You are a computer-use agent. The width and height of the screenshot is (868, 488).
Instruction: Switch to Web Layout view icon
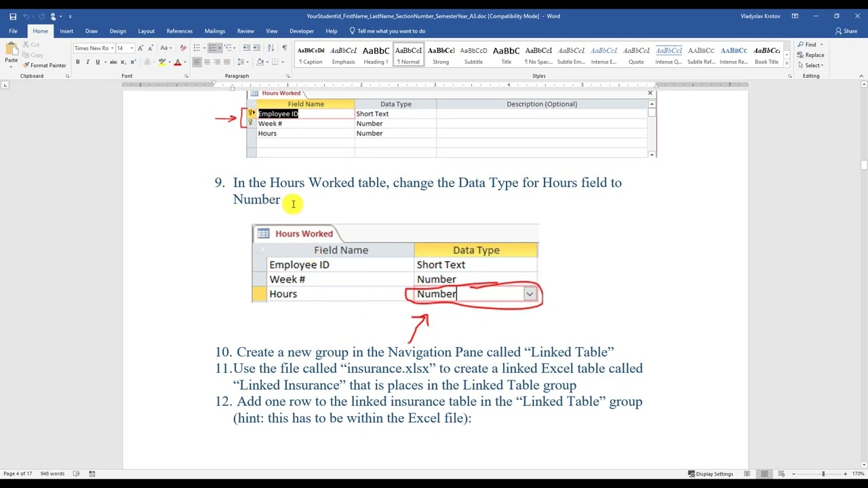pos(780,474)
